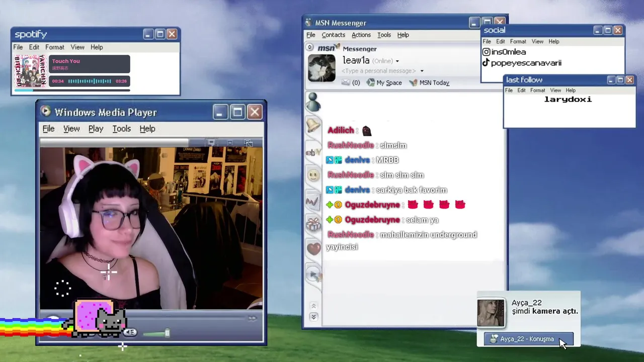This screenshot has width=644, height=362.
Task: Click the red emoji after Adilich in chat
Action: (x=366, y=131)
